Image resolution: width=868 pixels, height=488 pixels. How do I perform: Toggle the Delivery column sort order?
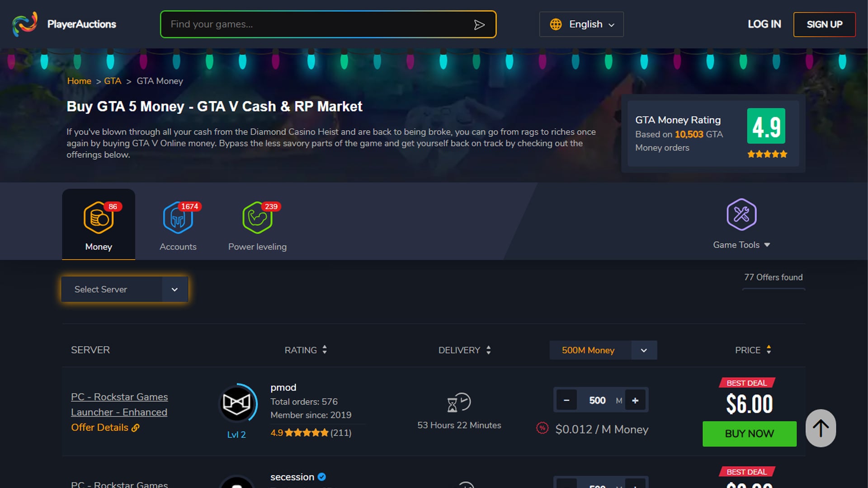tap(488, 350)
